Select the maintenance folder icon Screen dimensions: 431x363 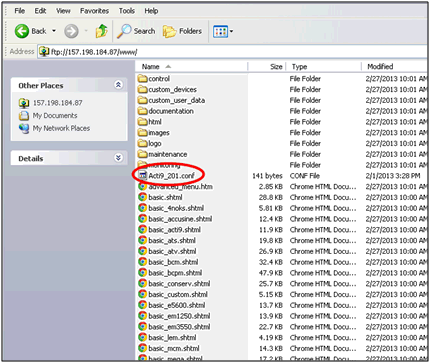(x=143, y=154)
